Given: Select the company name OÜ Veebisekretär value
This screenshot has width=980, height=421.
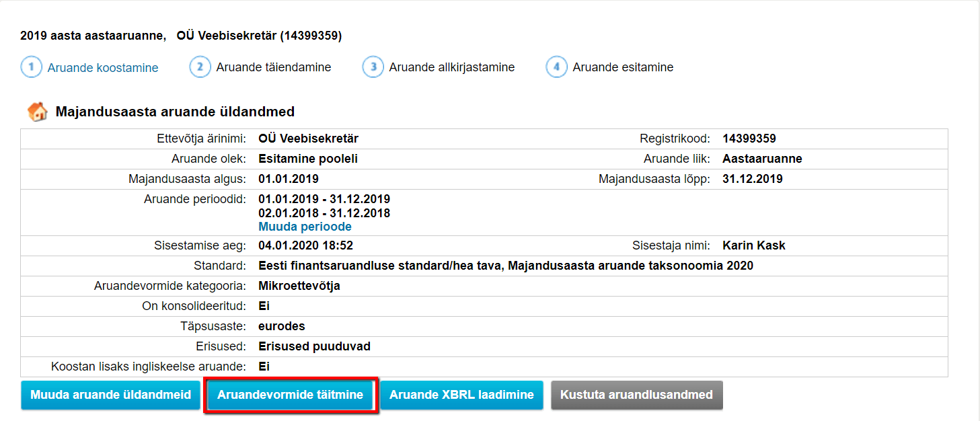Looking at the screenshot, I should click(x=308, y=139).
